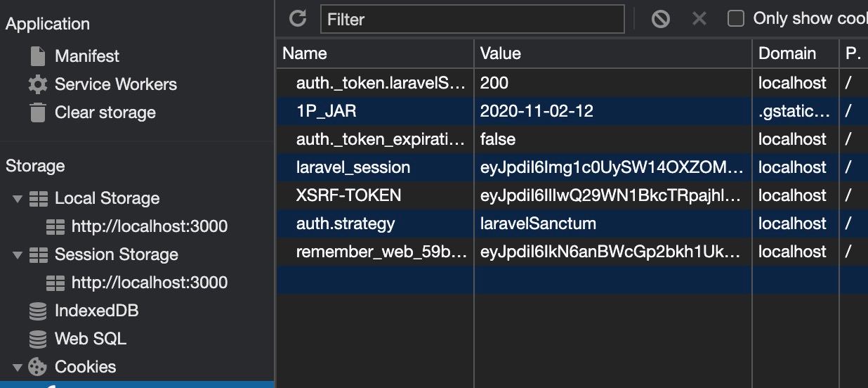Click the clear all cookies icon

(x=660, y=18)
